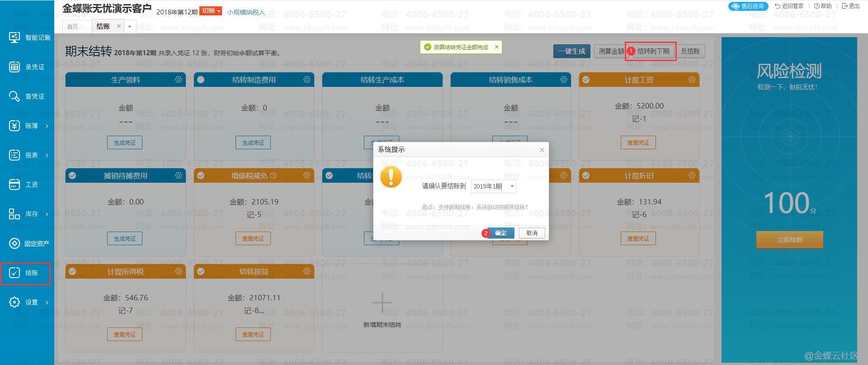Select the 结账 tab

(x=103, y=26)
